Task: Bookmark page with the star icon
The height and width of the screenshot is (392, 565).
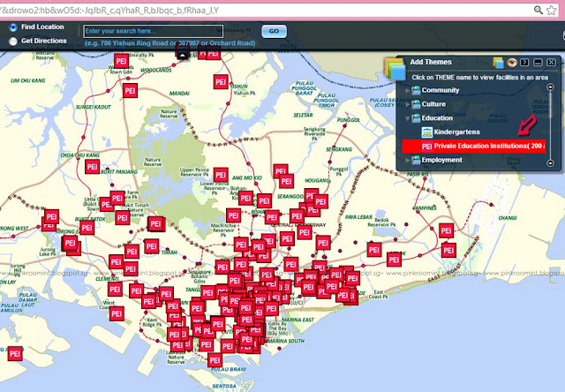Action: pyautogui.click(x=551, y=10)
